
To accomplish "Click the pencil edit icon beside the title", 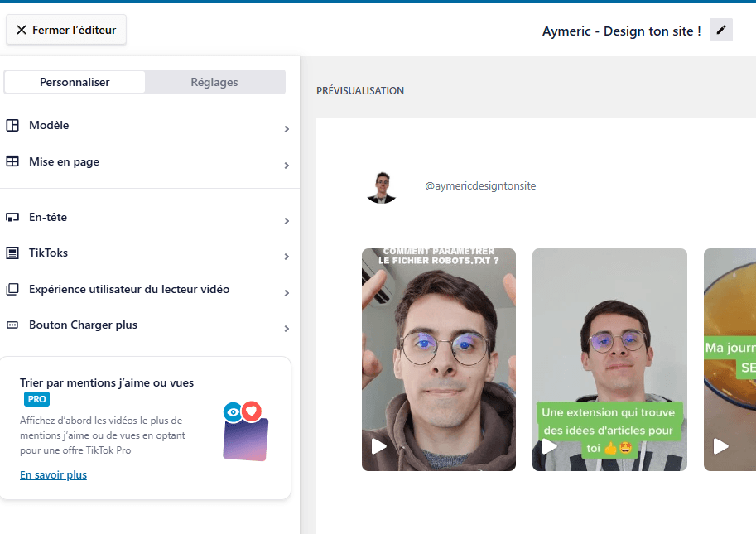I will (720, 31).
